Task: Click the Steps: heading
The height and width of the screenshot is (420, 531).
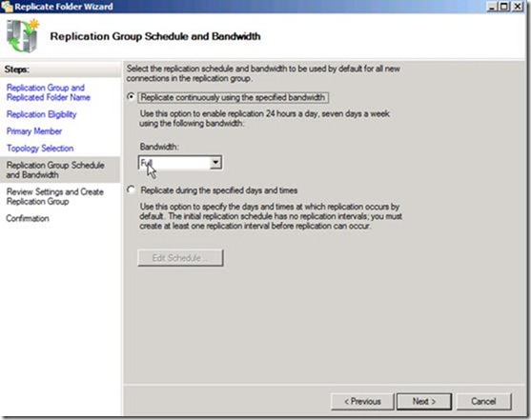Action: [x=17, y=70]
